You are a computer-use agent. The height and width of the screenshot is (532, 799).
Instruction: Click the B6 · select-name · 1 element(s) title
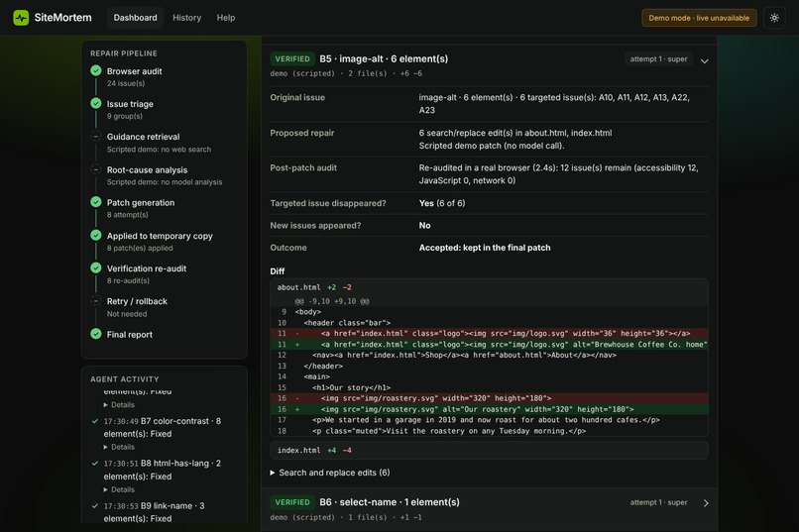coord(390,502)
